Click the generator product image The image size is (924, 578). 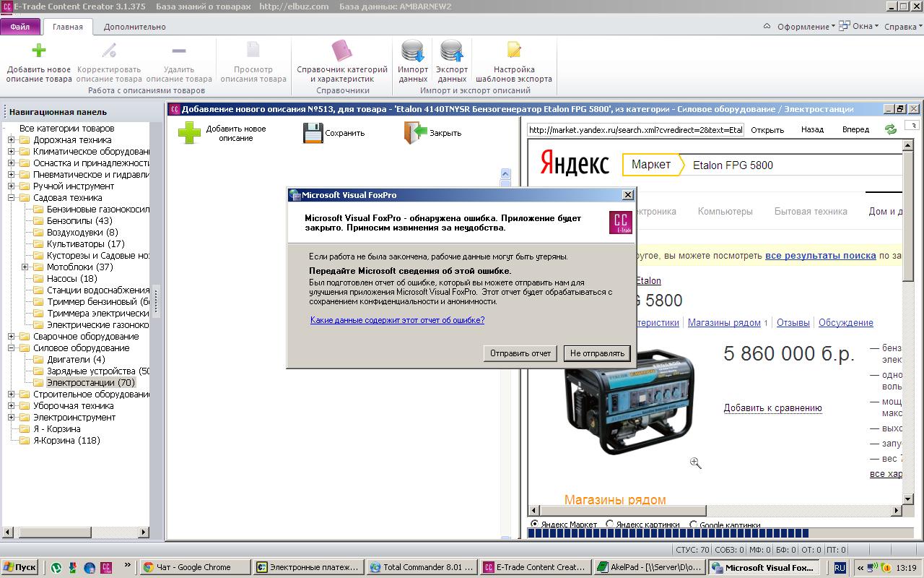click(627, 402)
